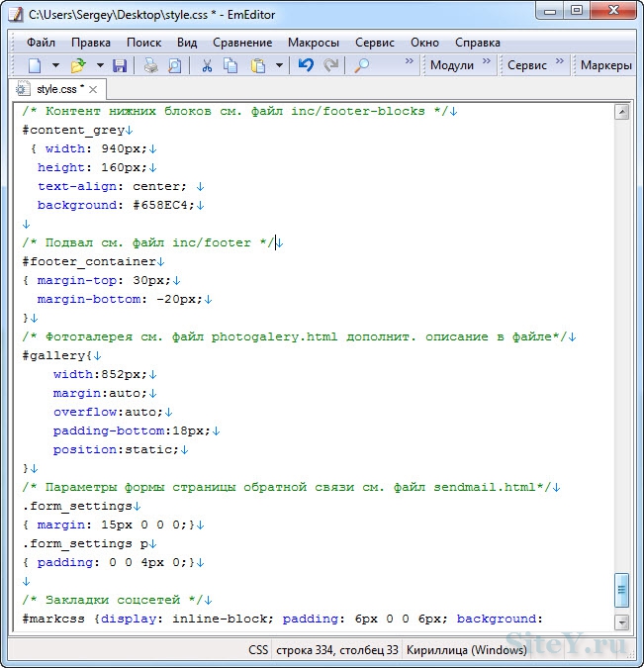Undo the last edit

coord(306,65)
